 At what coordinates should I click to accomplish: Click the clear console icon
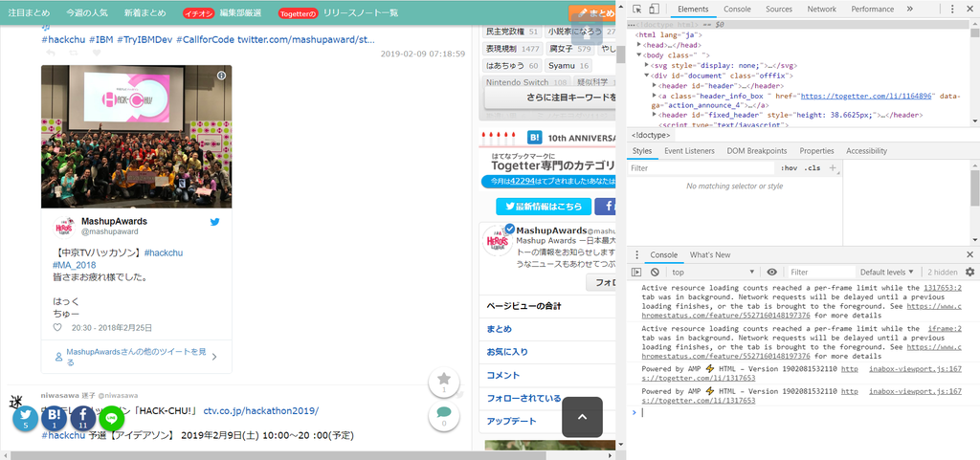[655, 273]
